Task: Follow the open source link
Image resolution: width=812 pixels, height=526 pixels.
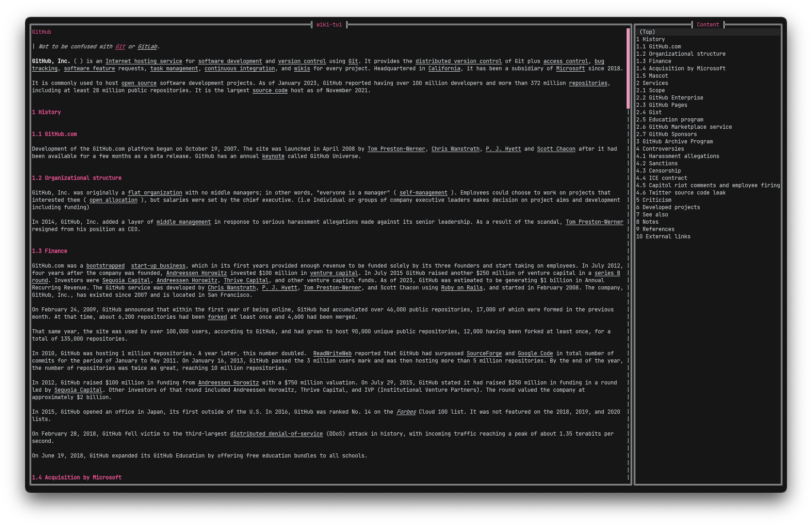Action: pos(139,83)
